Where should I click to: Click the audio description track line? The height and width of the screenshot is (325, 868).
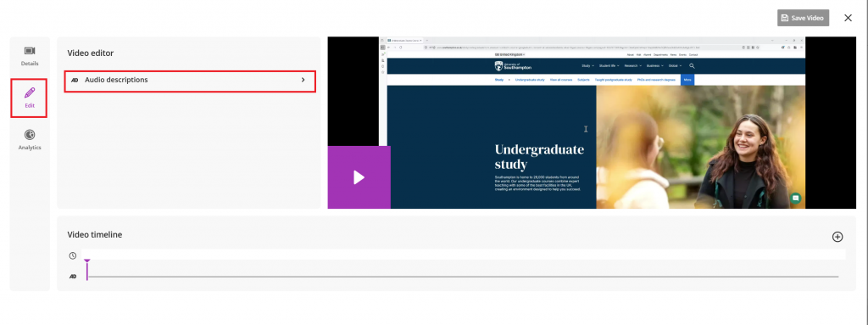[x=464, y=276]
